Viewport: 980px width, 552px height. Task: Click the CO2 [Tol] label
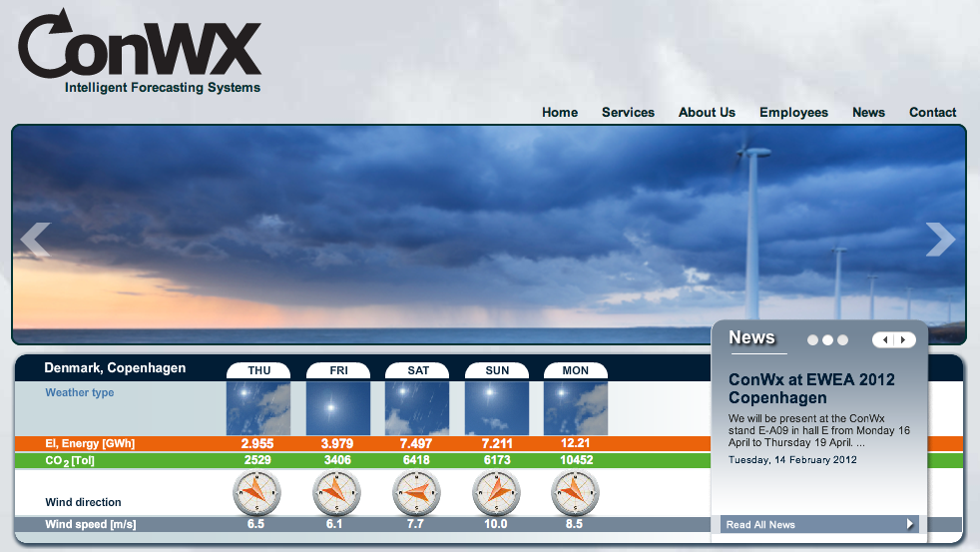[x=70, y=461]
